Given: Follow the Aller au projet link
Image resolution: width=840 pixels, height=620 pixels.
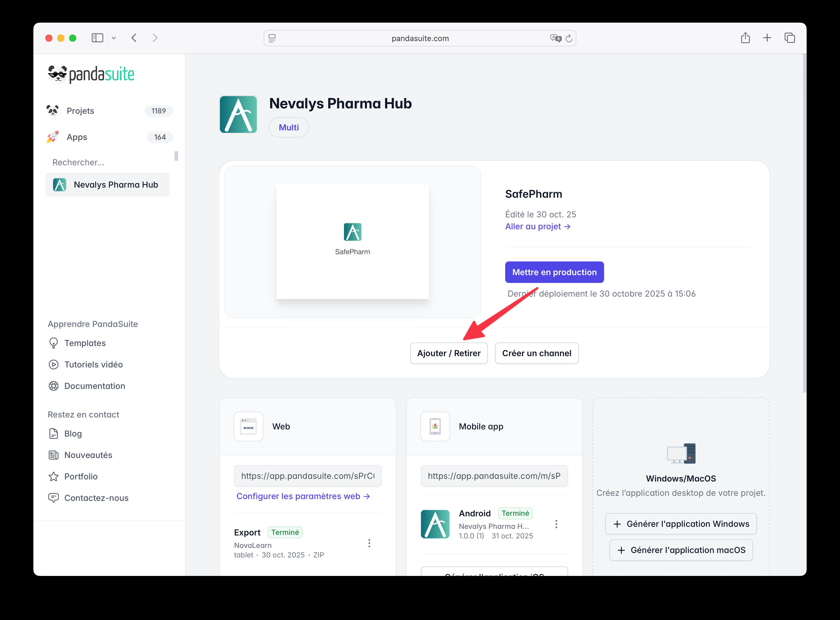Looking at the screenshot, I should [538, 226].
